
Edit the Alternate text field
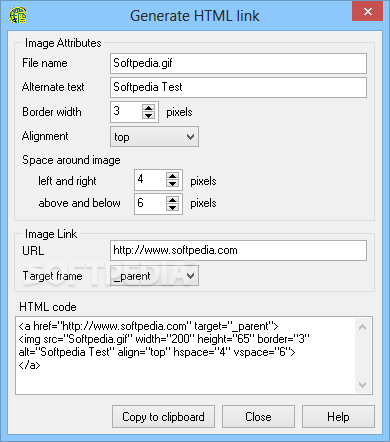tap(238, 87)
